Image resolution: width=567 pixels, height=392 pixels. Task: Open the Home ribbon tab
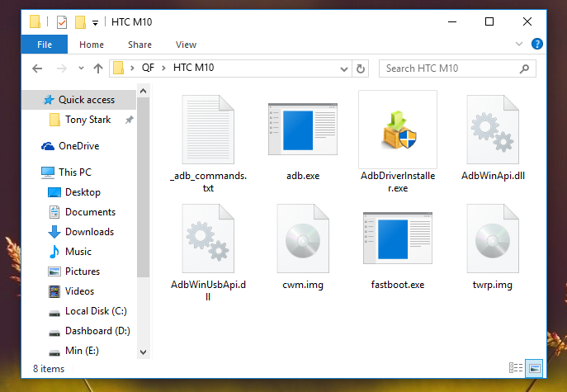92,45
